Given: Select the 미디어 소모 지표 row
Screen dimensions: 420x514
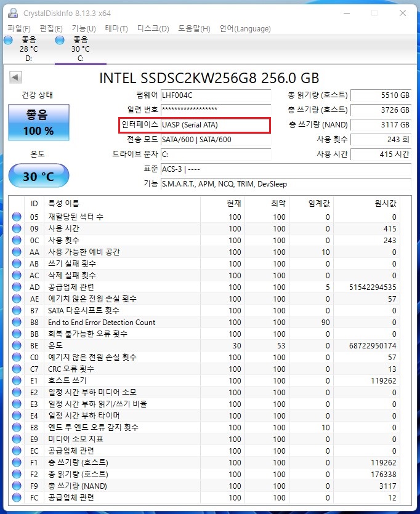Looking at the screenshot, I should click(x=205, y=439).
